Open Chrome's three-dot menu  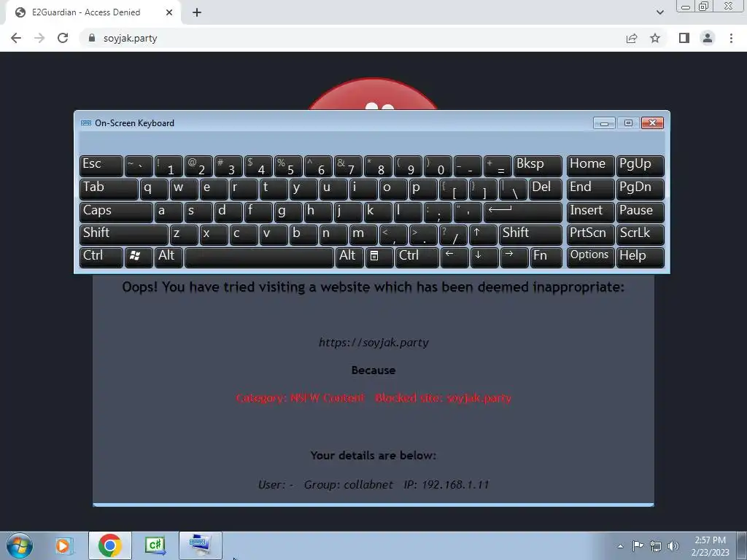point(731,38)
